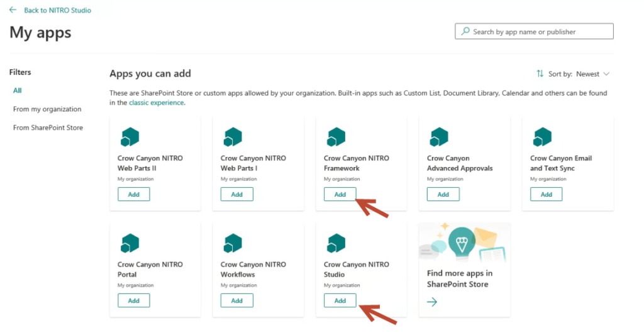Open the Sort by Newest dropdown
Viewport: 644px width, 333px height.
[573, 74]
